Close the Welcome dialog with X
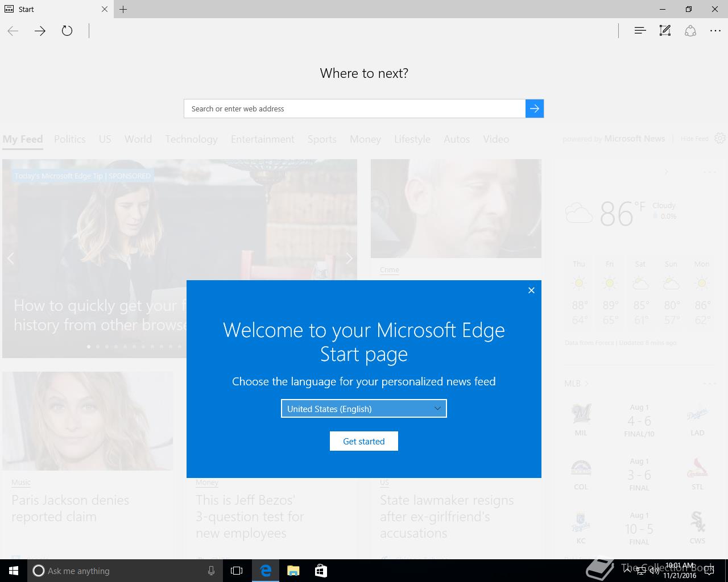Image resolution: width=728 pixels, height=582 pixels. click(x=531, y=290)
